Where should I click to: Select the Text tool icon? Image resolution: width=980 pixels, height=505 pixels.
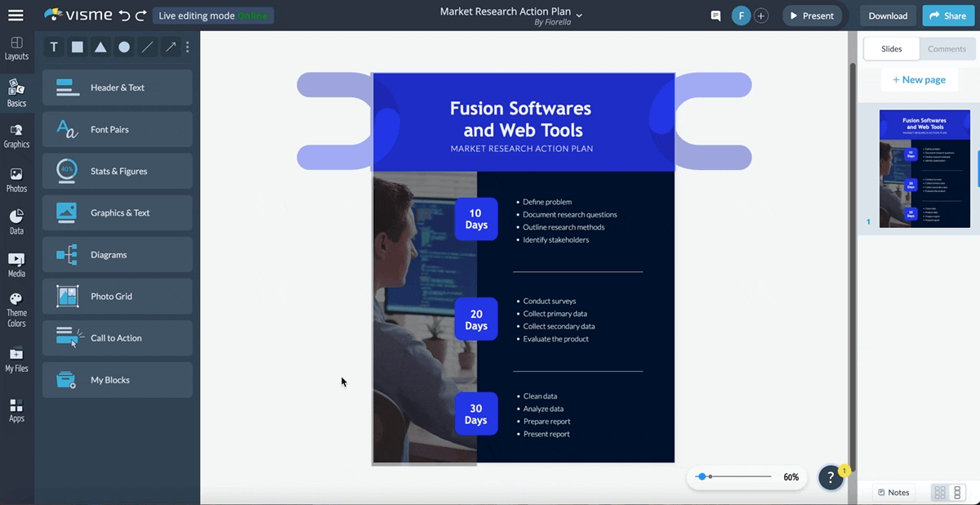coord(54,47)
